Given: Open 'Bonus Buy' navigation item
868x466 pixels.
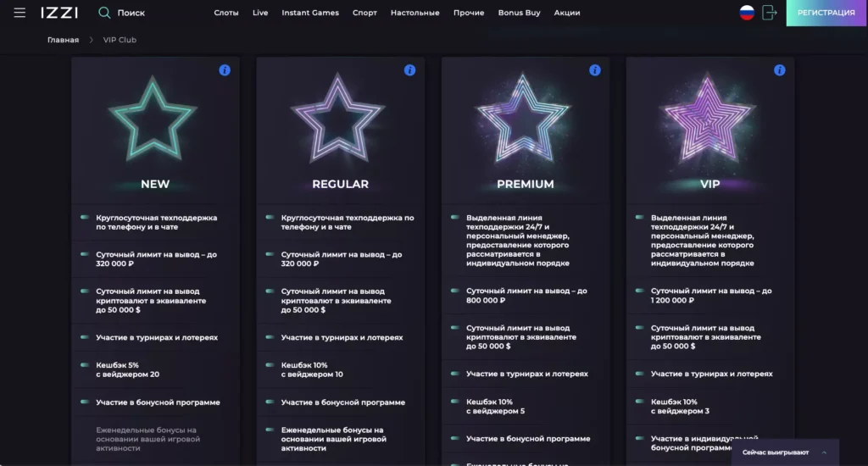Looking at the screenshot, I should tap(519, 14).
